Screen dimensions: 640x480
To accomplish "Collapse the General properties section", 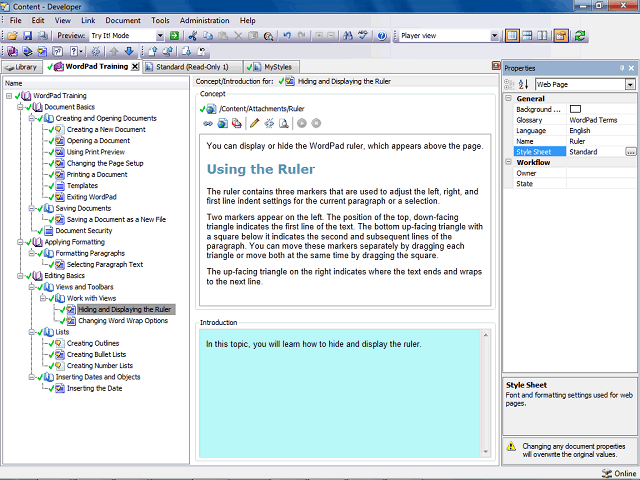I will (x=509, y=98).
